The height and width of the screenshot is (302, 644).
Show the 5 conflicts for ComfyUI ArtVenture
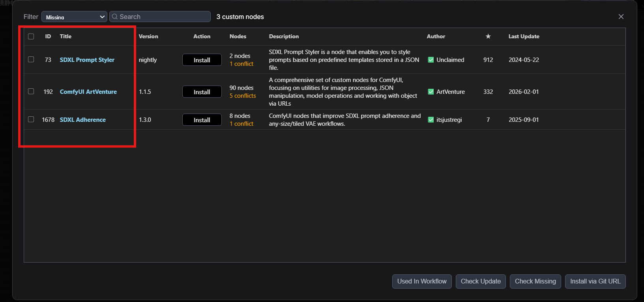243,96
